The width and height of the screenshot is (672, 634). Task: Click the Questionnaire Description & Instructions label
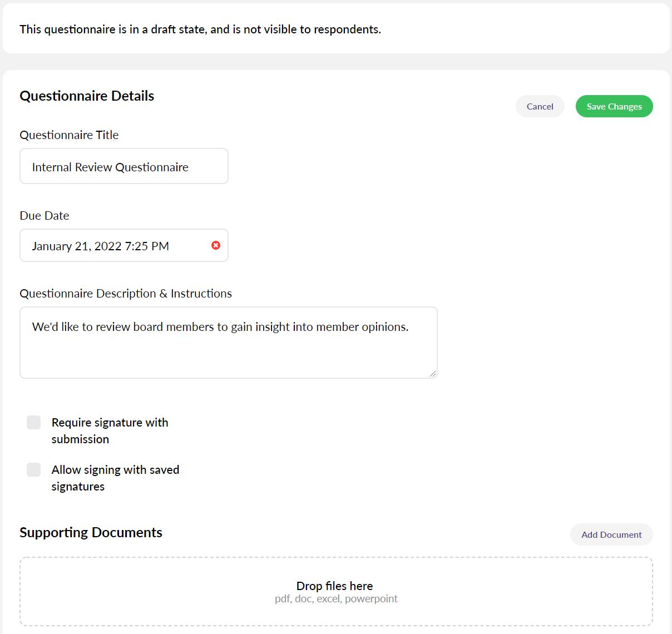click(x=126, y=293)
